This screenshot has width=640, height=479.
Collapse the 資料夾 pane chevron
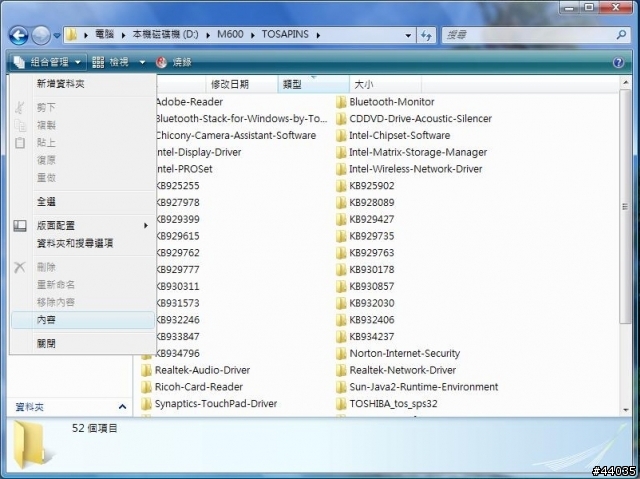[122, 407]
